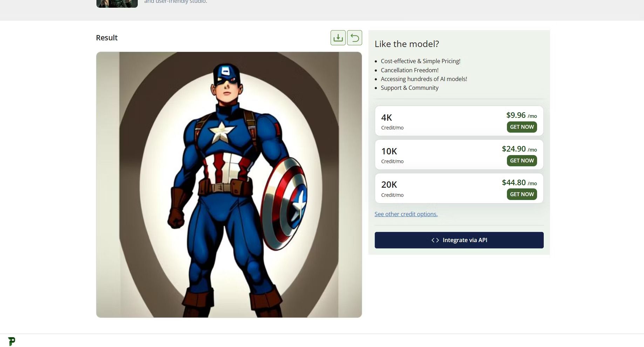Click the model thumbnail at top left
The width and height of the screenshot is (644, 347).
tap(117, 4)
